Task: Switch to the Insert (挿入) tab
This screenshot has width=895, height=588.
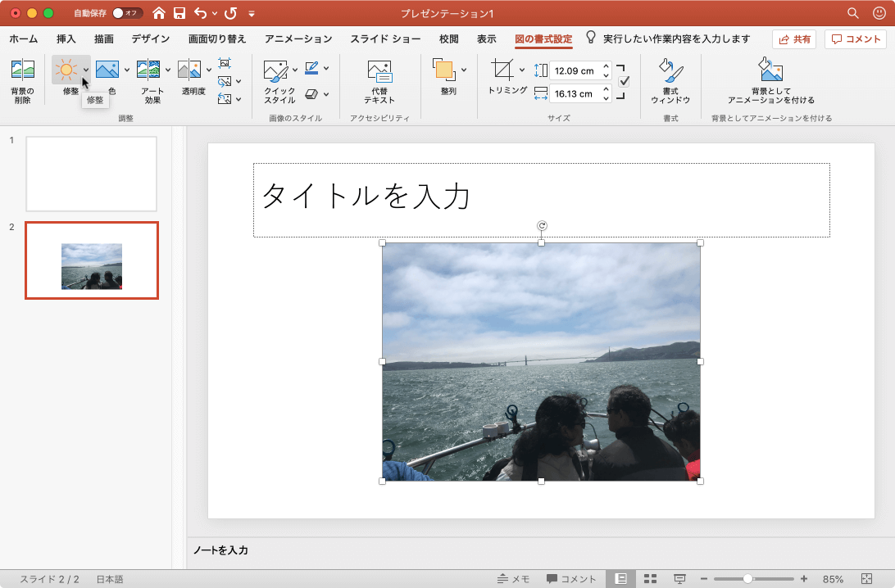Action: [66, 38]
